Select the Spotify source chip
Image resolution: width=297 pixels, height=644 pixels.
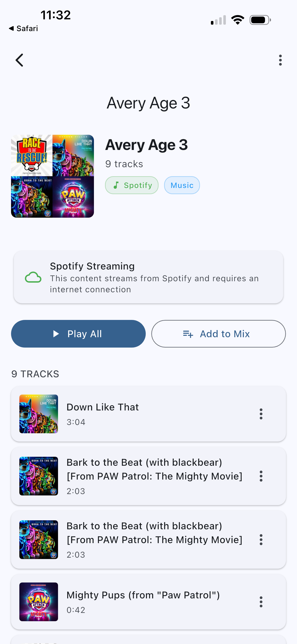coord(132,185)
